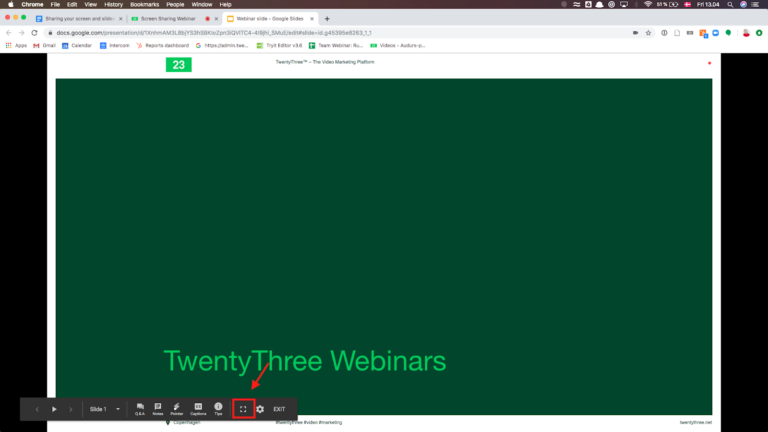Click the Zoom extension icon
Image resolution: width=768 pixels, height=432 pixels.
click(x=716, y=33)
